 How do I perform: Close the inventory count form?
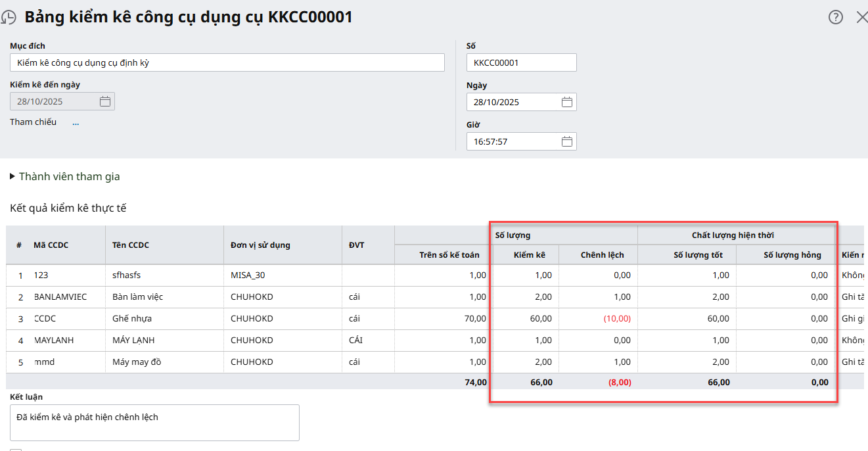(x=861, y=18)
